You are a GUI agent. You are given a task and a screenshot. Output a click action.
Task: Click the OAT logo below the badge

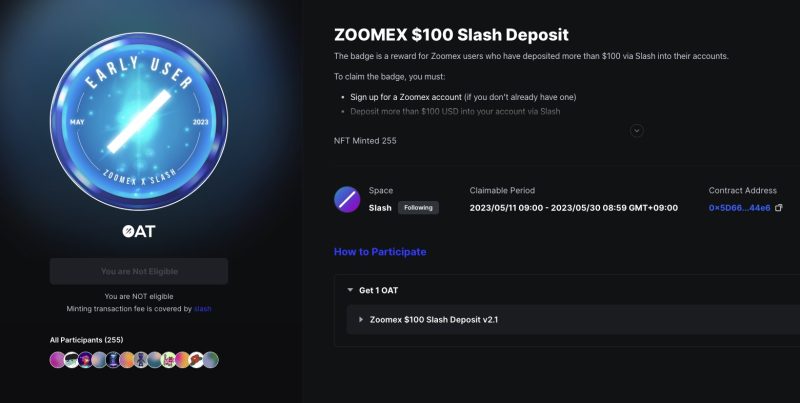coord(138,231)
